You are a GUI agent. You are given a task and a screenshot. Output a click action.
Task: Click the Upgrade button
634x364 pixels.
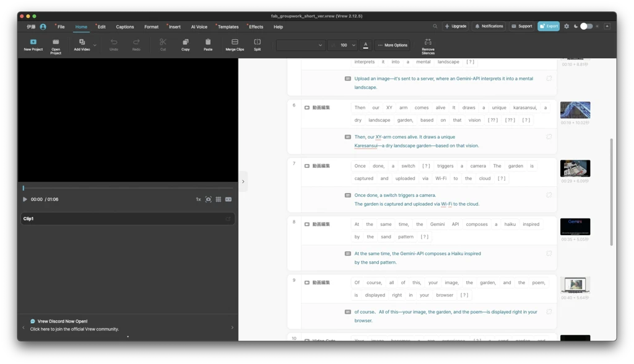456,26
